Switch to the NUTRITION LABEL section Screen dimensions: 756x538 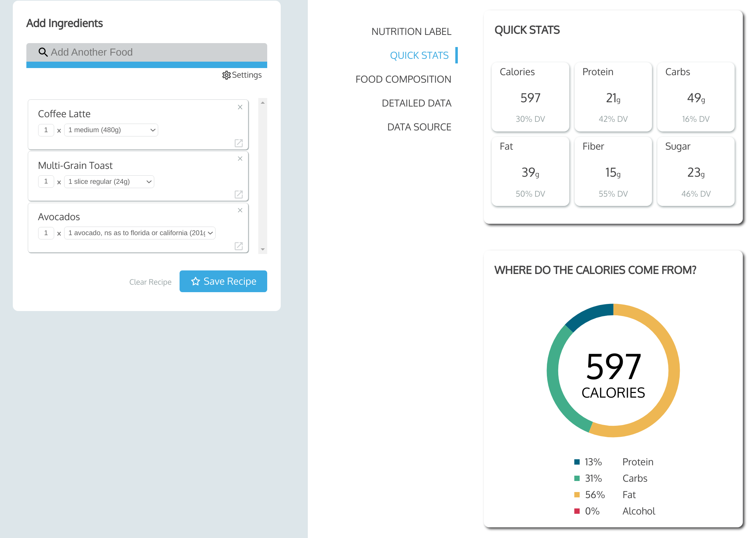[411, 31]
